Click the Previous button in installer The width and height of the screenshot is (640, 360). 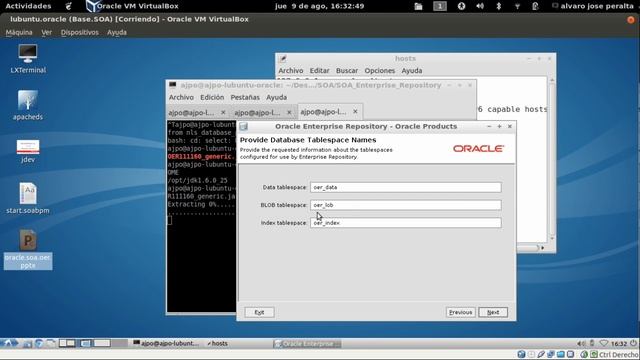460,312
